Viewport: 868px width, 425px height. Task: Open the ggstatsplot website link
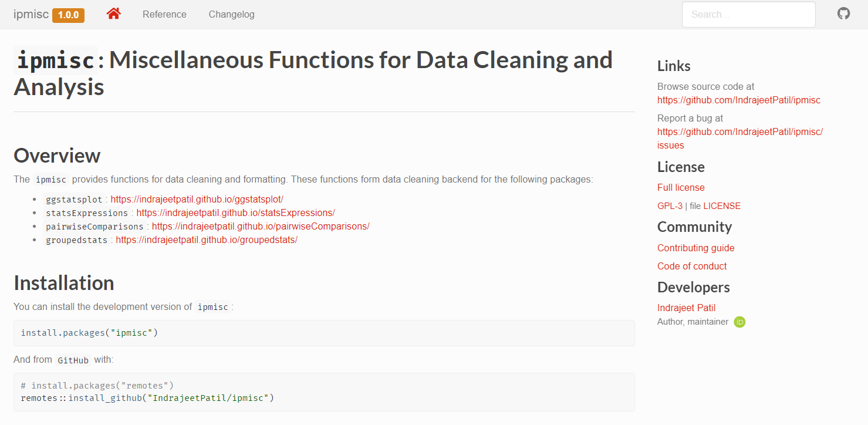(197, 200)
